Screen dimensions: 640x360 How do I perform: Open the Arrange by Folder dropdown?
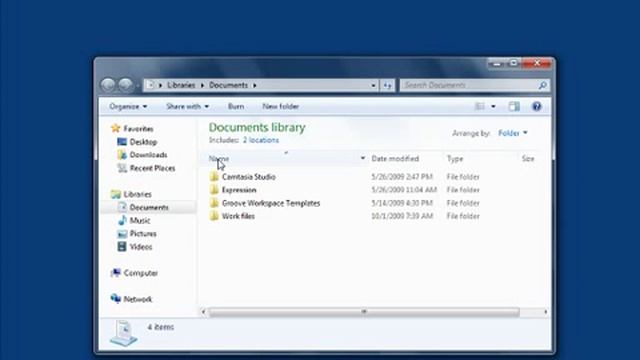(513, 133)
